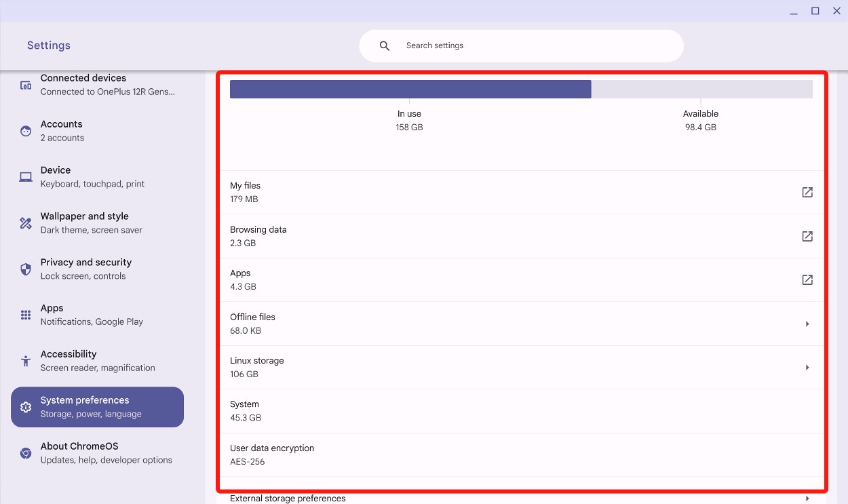Click the Apps grid icon in sidebar
This screenshot has height=504, width=848.
pyautogui.click(x=25, y=315)
